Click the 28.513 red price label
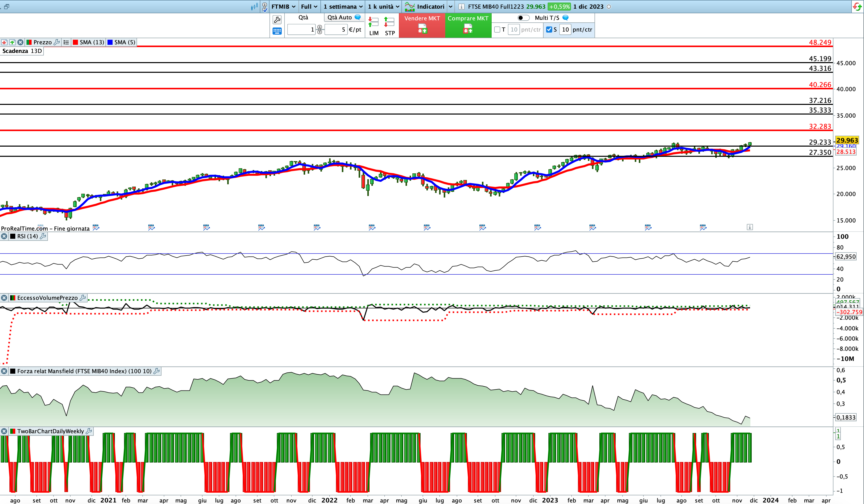This screenshot has width=864, height=504. [846, 152]
